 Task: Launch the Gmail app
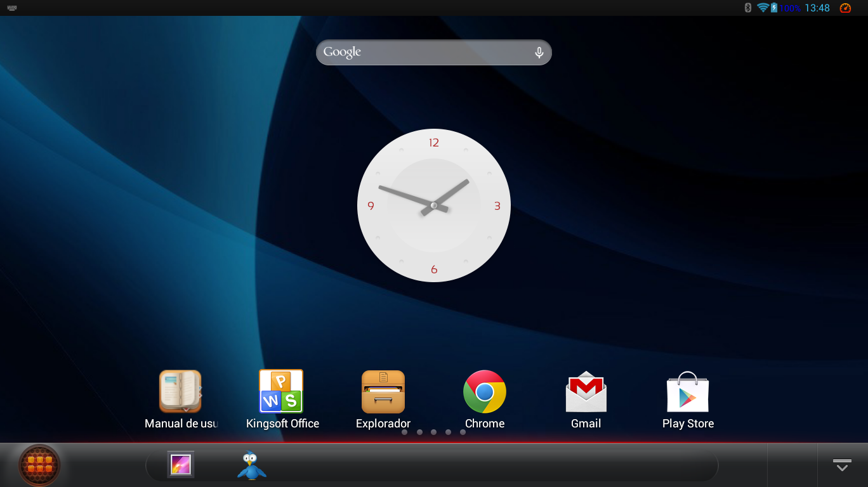click(x=586, y=392)
